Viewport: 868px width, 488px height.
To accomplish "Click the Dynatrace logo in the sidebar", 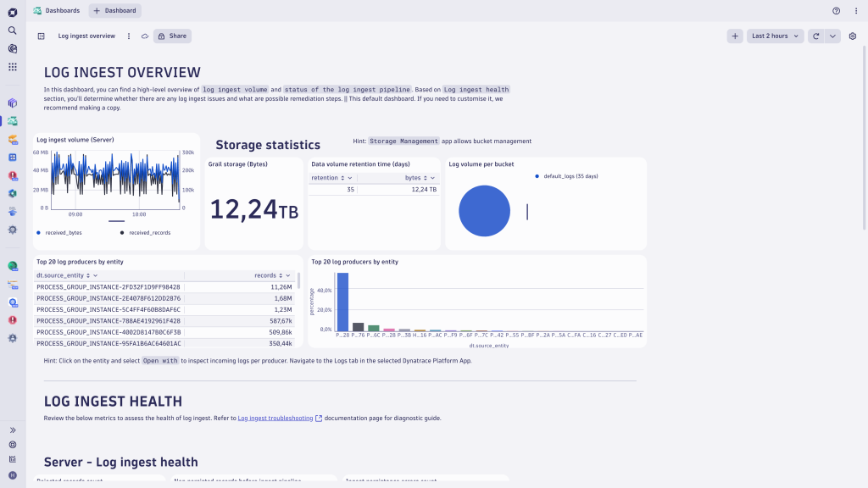I will [x=12, y=12].
